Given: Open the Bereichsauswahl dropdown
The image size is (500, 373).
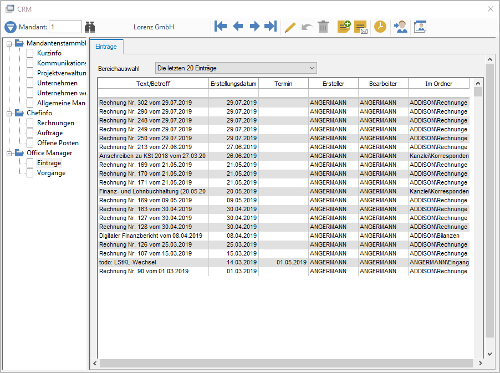Looking at the screenshot, I should click(236, 68).
